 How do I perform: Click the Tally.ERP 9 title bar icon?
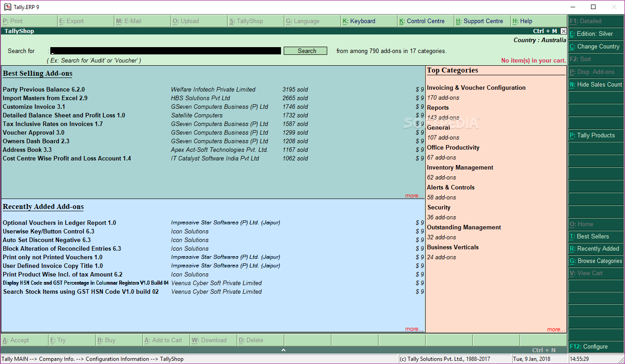[7, 7]
